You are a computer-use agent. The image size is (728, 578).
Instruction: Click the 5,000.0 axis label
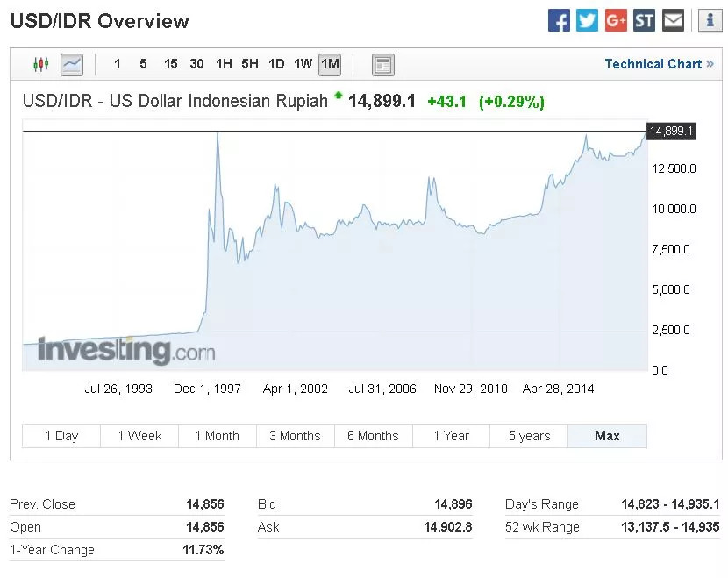(671, 289)
